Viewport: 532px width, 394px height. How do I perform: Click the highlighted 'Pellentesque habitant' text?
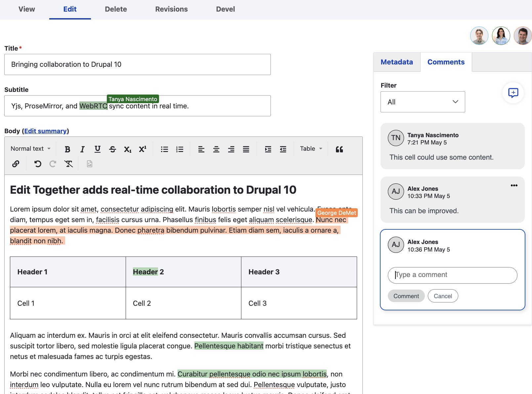(x=229, y=346)
